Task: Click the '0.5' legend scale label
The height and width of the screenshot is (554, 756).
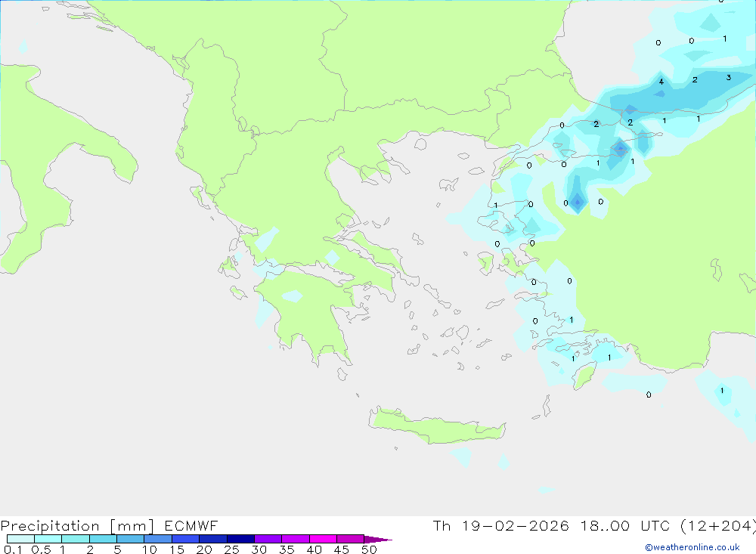Action: 41,549
